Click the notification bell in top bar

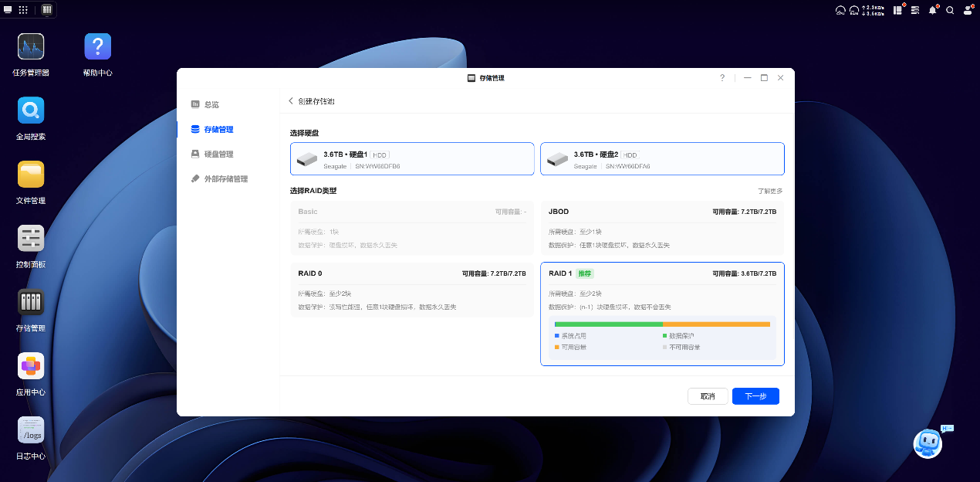tap(932, 10)
